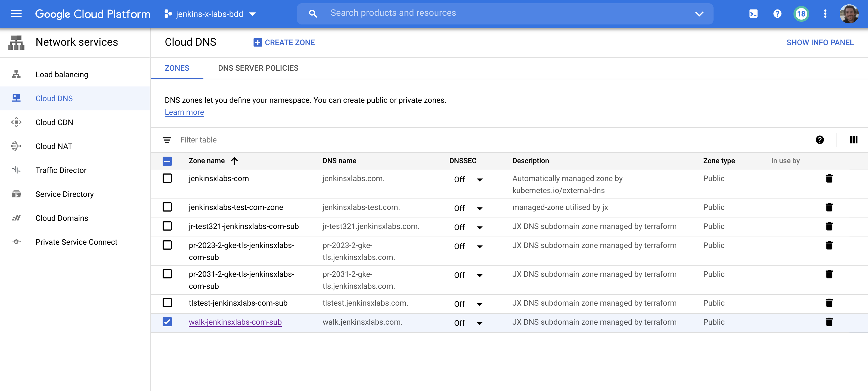Open Cloud CDN in the sidebar
This screenshot has height=391, width=868.
(x=54, y=122)
